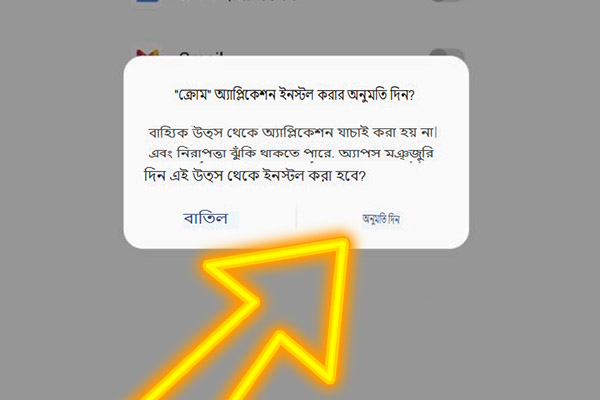
Task: Toggle the switch in the topmost row
Action: [x=447, y=1]
